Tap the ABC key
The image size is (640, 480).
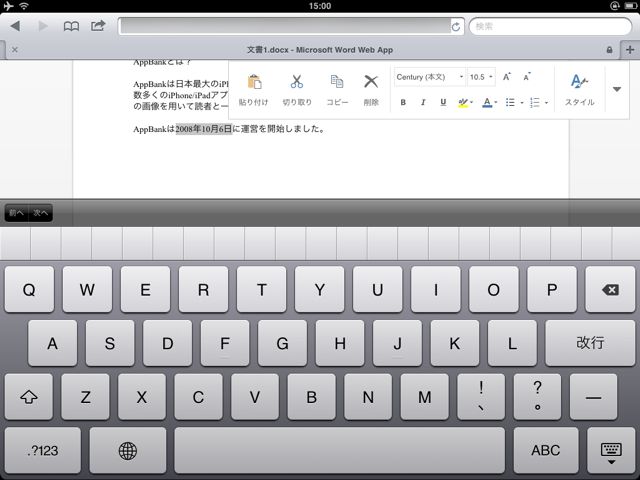coord(546,450)
